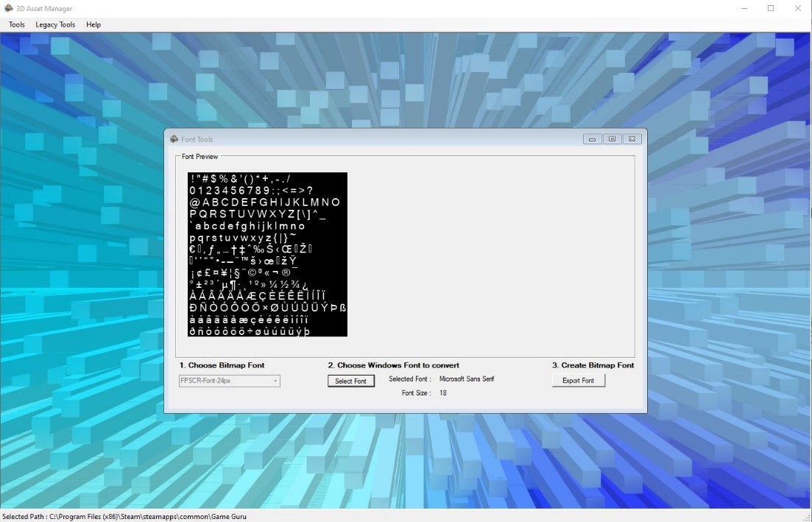Image resolution: width=812 pixels, height=522 pixels.
Task: Click the resize grip in the status bar corner
Action: coord(807,517)
